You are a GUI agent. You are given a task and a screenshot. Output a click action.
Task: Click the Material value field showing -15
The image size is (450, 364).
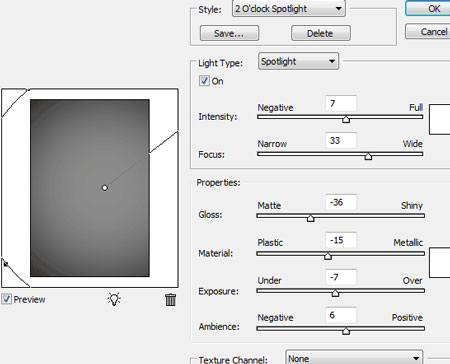341,240
